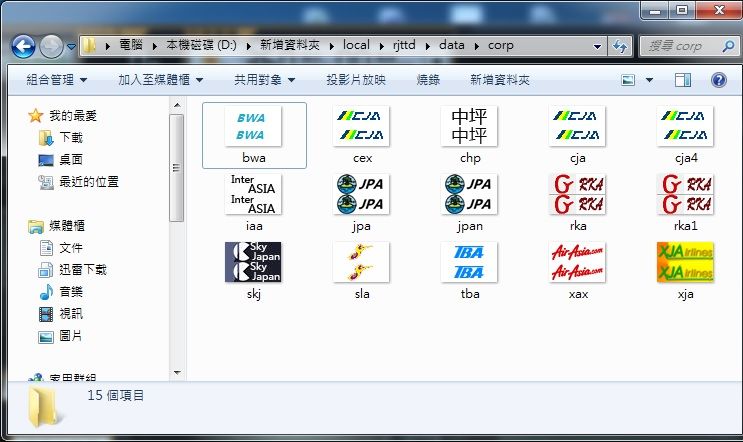
Task: Expand breadcrumb arrow after data
Action: 476,46
